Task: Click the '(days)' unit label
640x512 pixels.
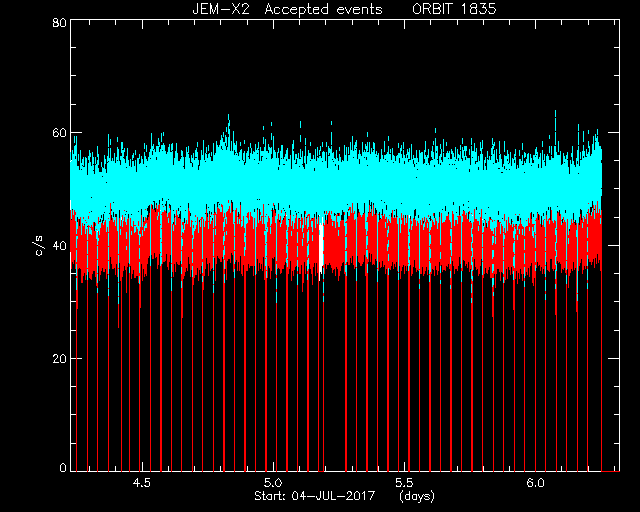Action: click(x=417, y=496)
